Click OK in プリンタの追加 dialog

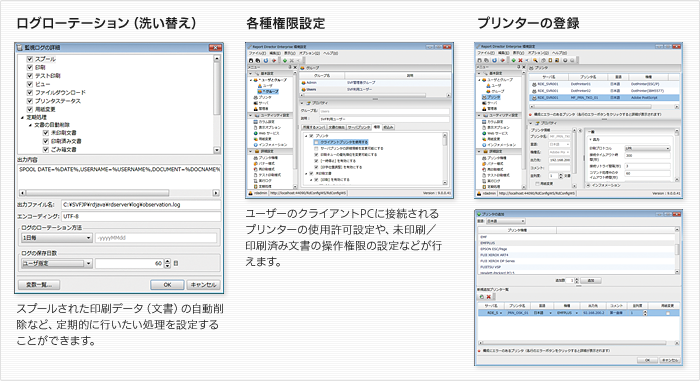click(x=647, y=360)
